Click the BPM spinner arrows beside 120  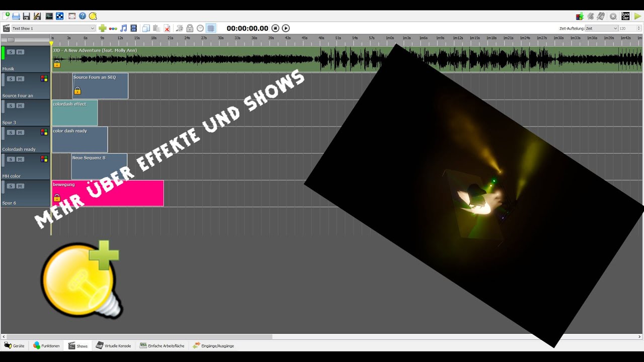coord(639,28)
